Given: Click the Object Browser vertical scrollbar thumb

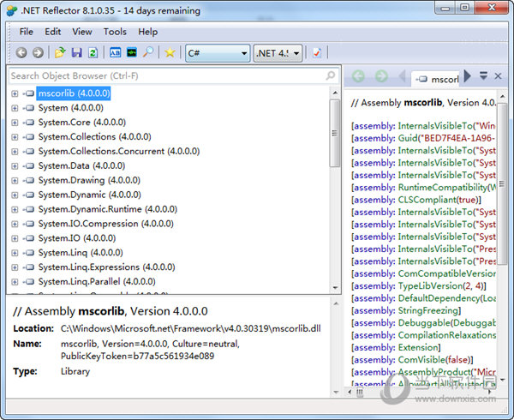Looking at the screenshot, I should tap(335, 134).
